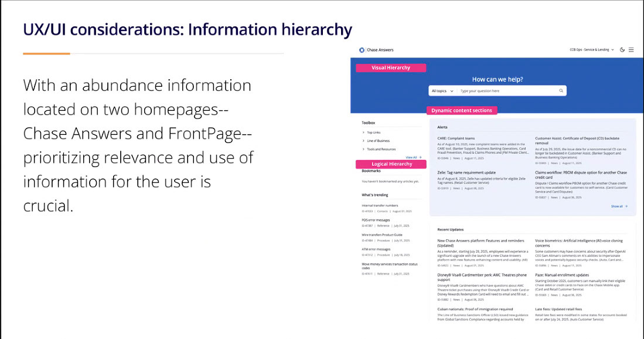This screenshot has width=644, height=339.
Task: Open Move money services transaction status codes
Action: [x=389, y=266]
